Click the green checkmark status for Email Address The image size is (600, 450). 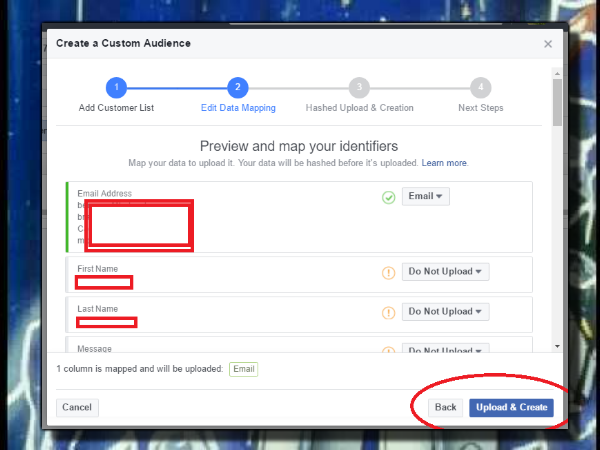388,197
